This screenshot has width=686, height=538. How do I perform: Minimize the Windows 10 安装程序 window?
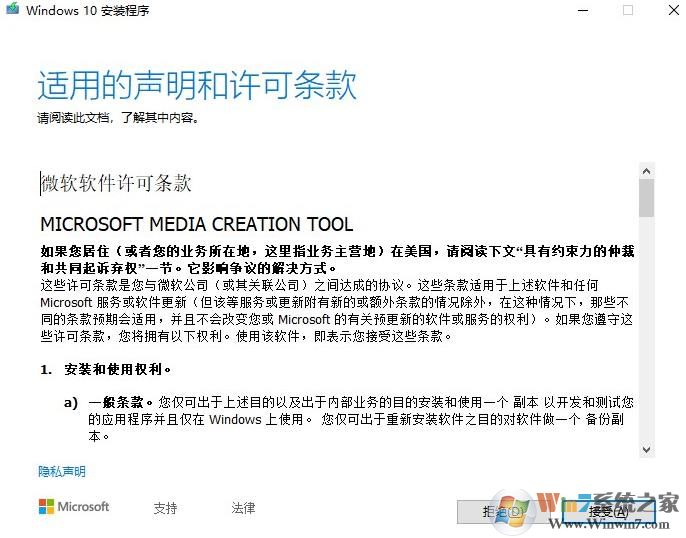tap(583, 10)
